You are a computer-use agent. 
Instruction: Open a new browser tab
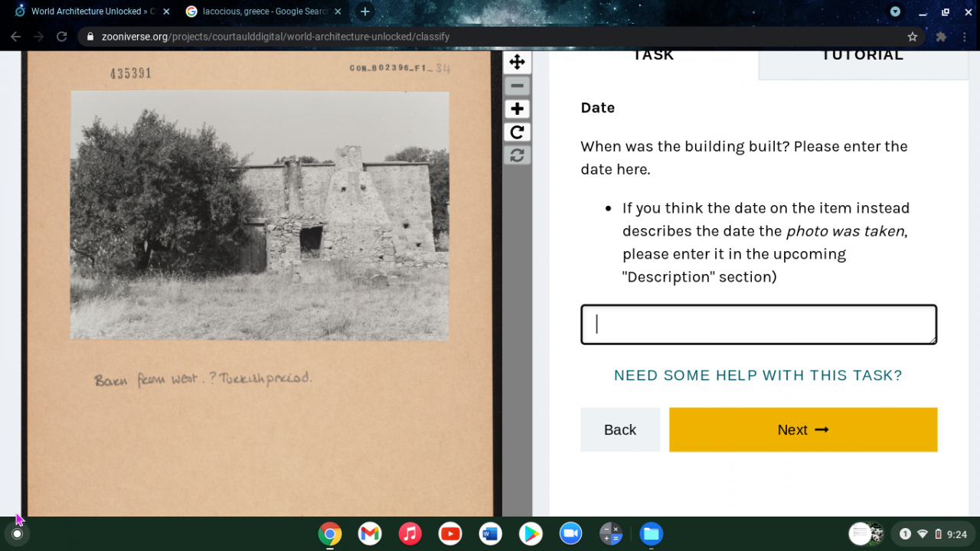(x=365, y=11)
